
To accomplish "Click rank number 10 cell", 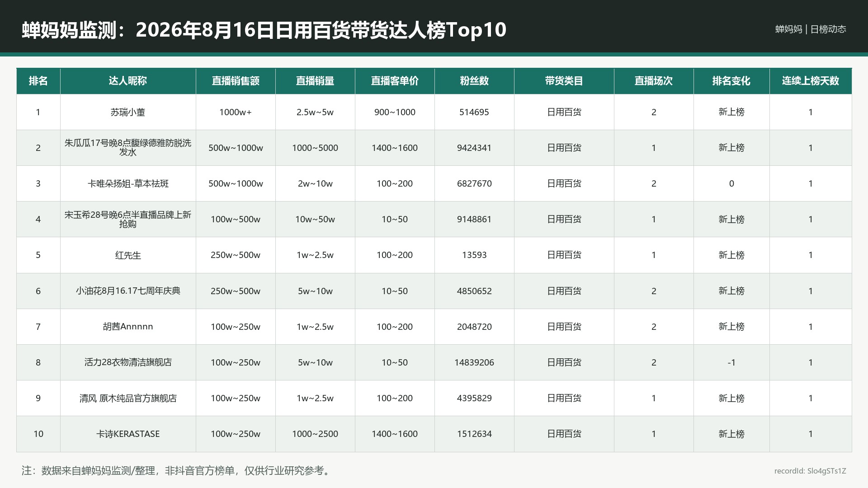I will click(38, 434).
